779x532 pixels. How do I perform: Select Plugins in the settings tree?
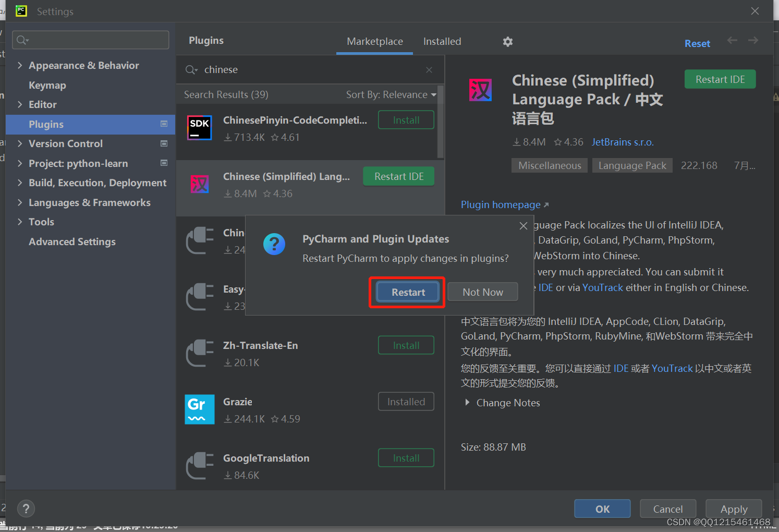click(91, 124)
